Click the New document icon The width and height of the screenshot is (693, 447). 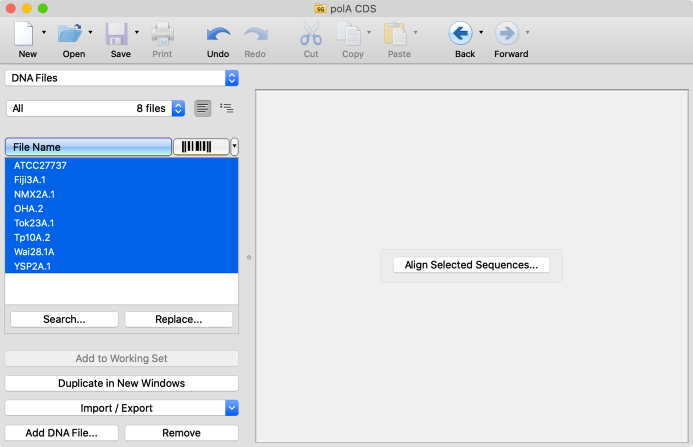(24, 34)
